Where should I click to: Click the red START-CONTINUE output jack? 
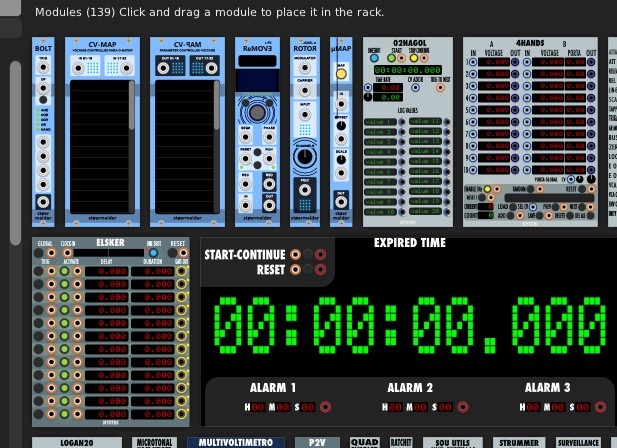[x=320, y=254]
